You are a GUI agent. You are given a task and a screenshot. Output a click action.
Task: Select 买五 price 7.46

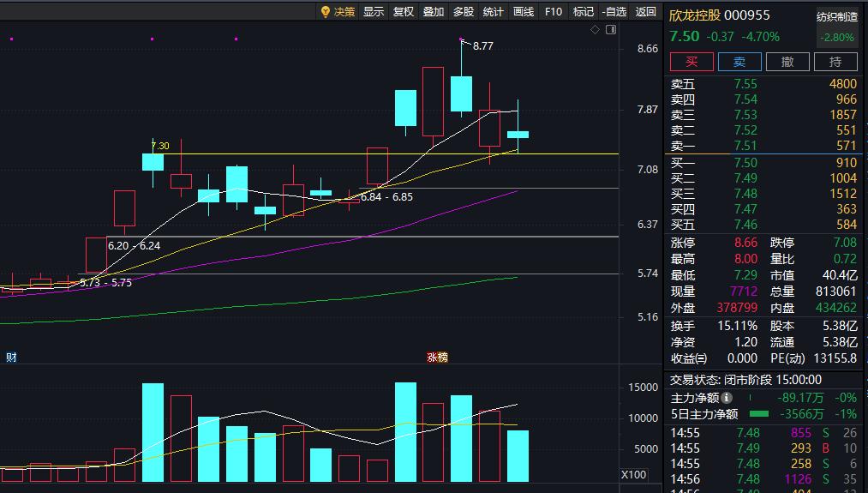(x=745, y=225)
